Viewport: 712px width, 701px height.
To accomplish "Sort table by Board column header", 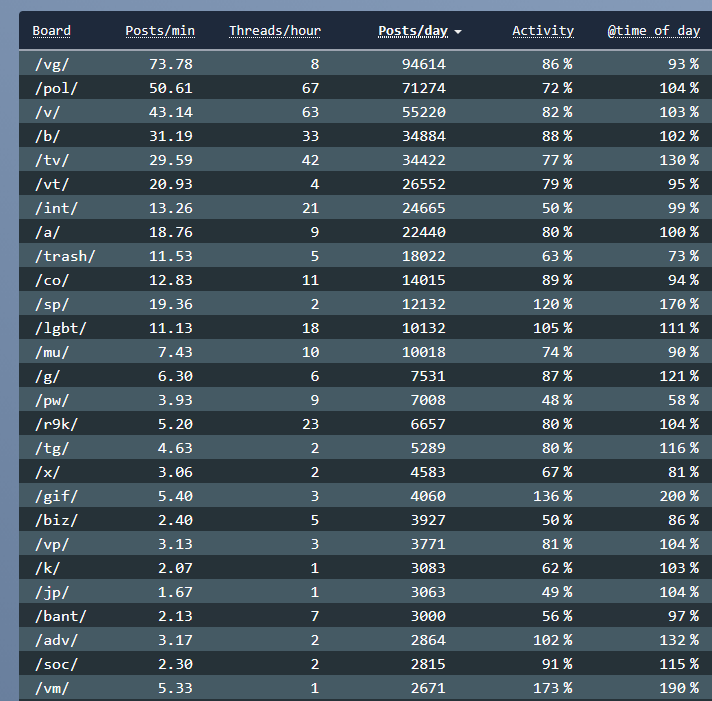I will pos(51,31).
